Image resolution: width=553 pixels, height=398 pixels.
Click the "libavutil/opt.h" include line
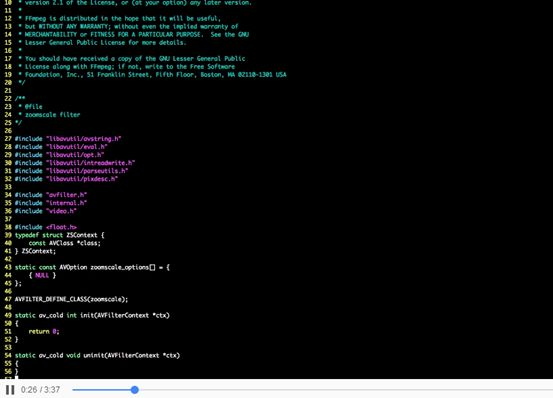point(59,155)
